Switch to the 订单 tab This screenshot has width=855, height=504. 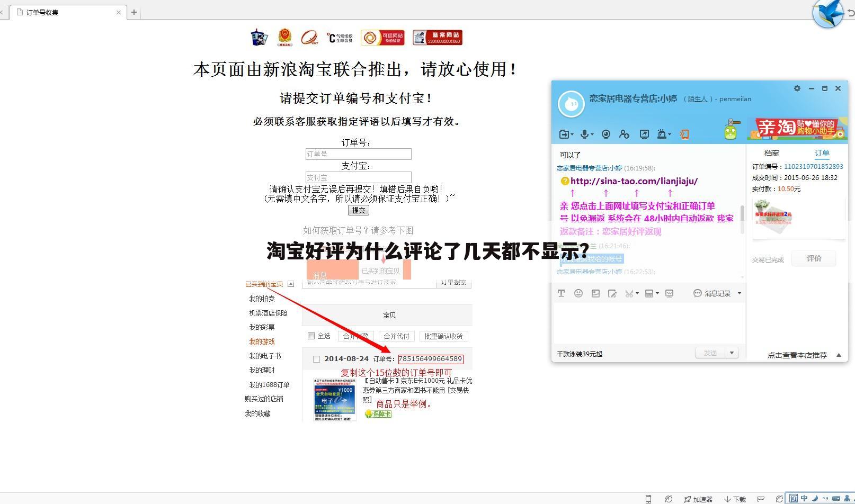(x=822, y=153)
